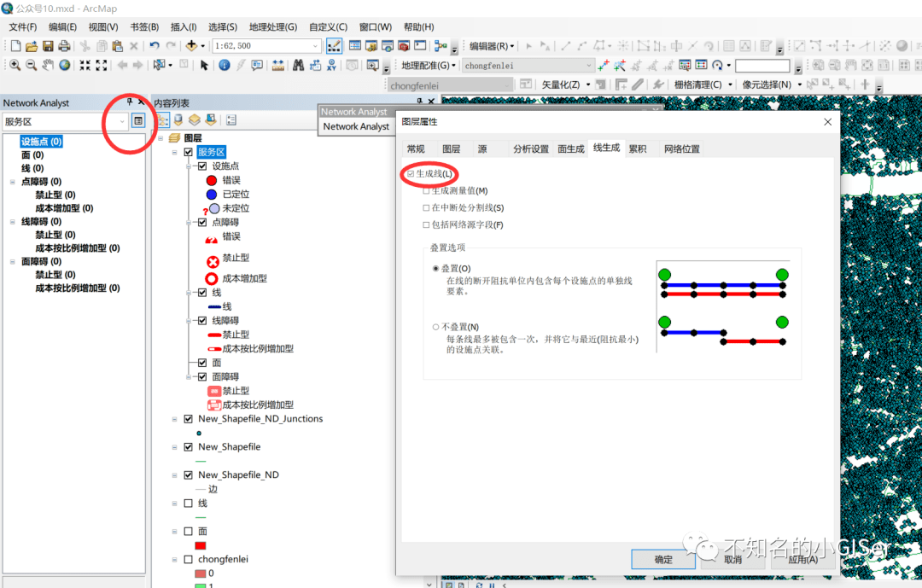Click the 确定 button to confirm
This screenshot has height=588, width=922.
click(x=662, y=559)
